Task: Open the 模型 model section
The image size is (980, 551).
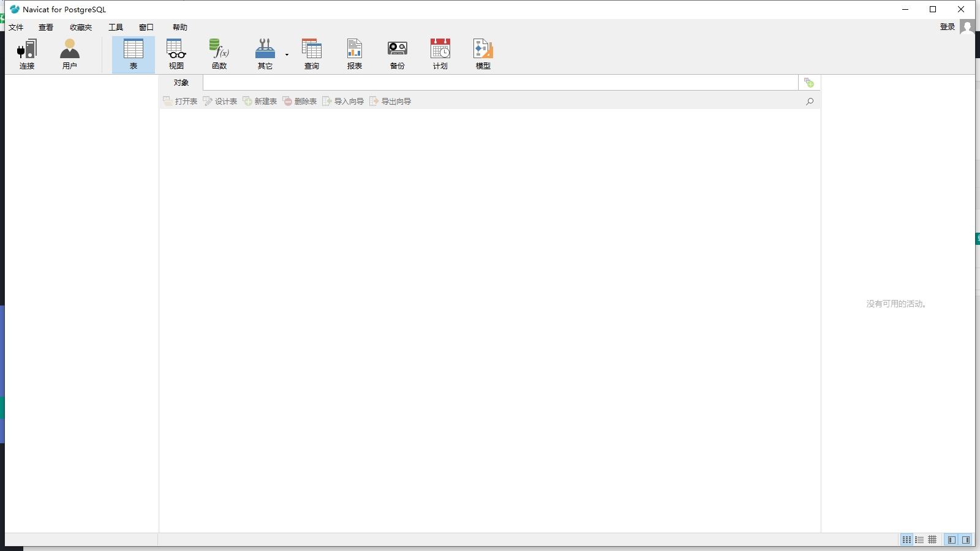Action: point(483,54)
